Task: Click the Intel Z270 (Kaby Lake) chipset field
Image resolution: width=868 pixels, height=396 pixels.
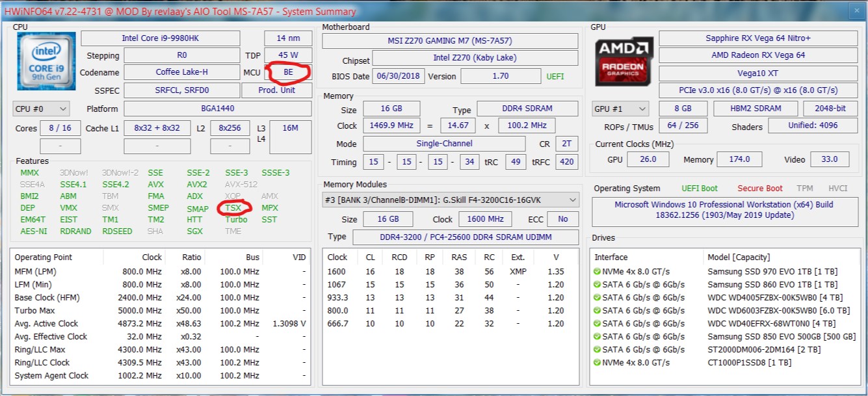Action: point(475,58)
